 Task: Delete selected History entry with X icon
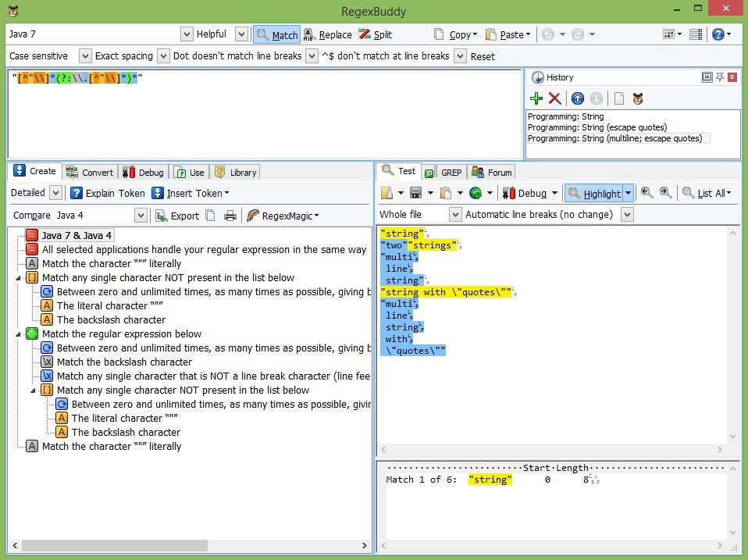click(x=554, y=98)
